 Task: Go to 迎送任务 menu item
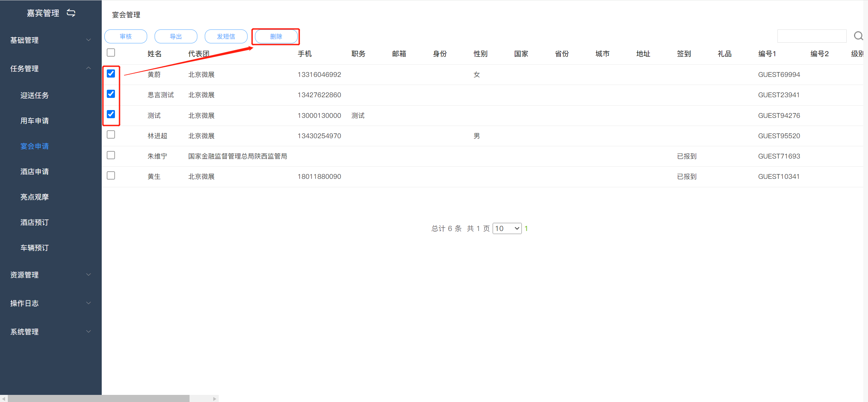pos(35,96)
